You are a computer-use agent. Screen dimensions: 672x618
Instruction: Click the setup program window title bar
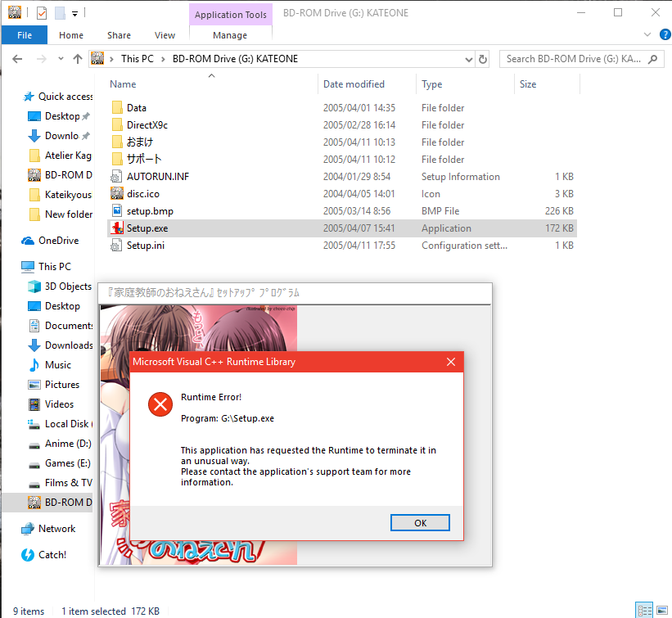point(295,293)
